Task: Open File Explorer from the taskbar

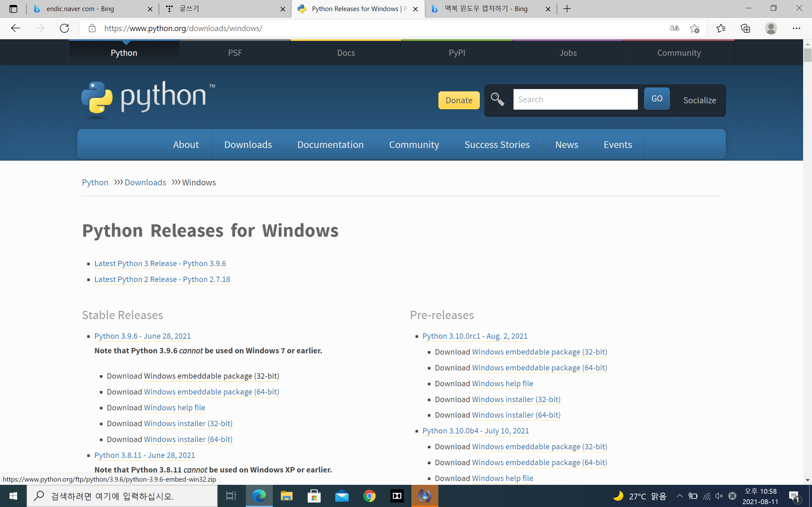Action: pyautogui.click(x=286, y=496)
